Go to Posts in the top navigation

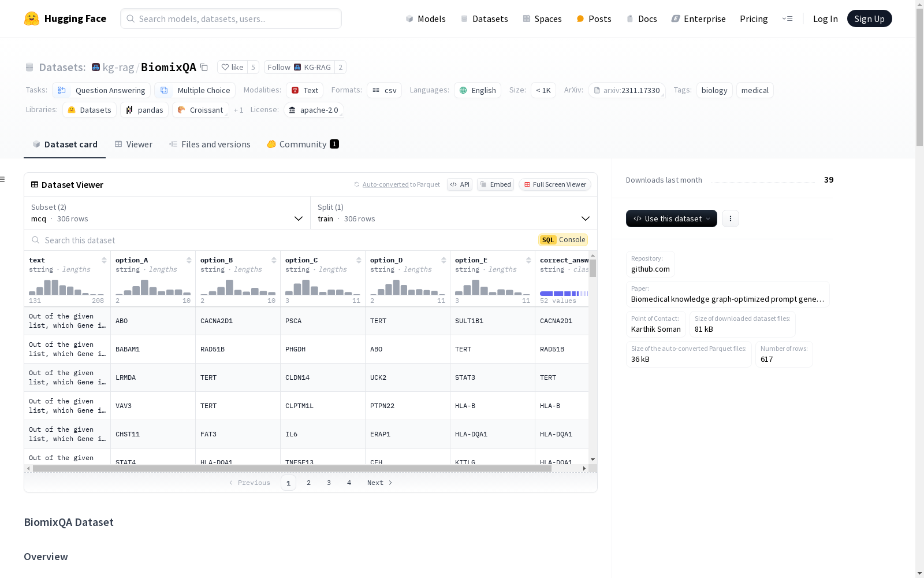pos(594,18)
